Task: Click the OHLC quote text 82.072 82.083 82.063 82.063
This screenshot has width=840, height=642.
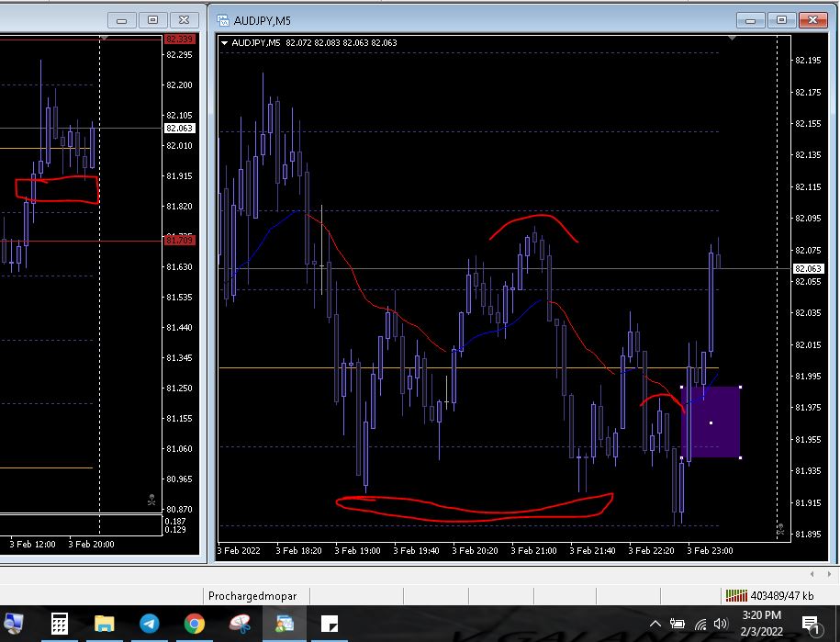Action: coord(342,43)
